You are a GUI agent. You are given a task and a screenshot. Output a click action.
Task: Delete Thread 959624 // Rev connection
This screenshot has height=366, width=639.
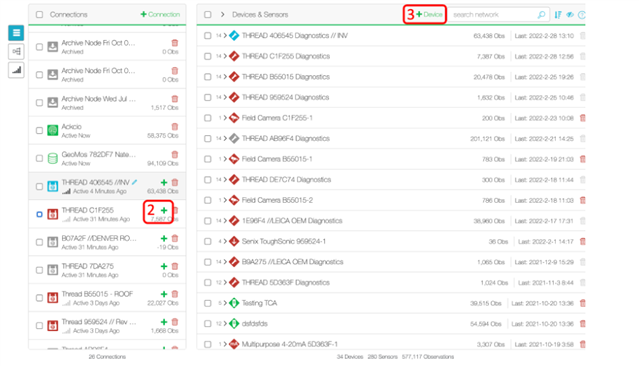pos(175,322)
